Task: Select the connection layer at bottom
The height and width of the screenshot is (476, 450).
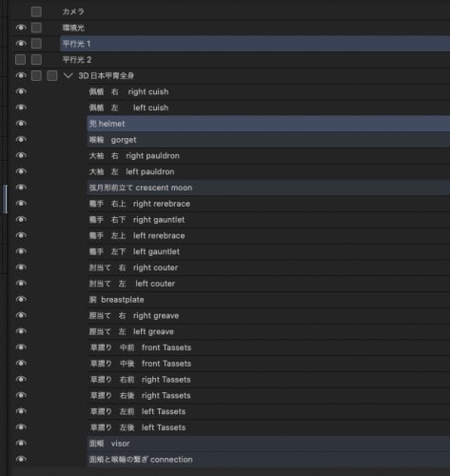Action: point(268,459)
